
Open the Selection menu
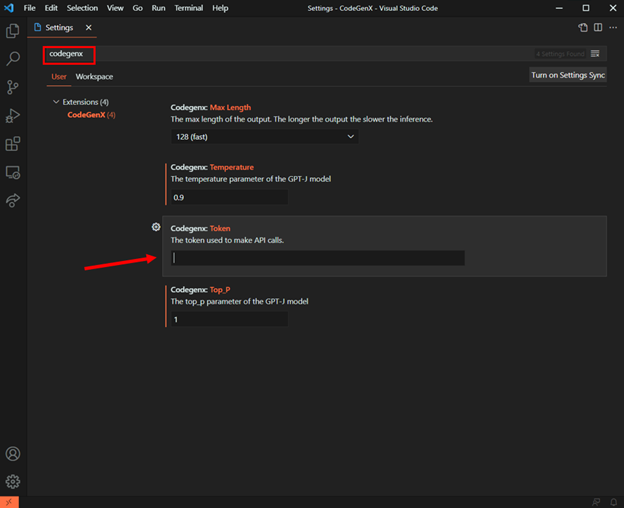tap(82, 8)
